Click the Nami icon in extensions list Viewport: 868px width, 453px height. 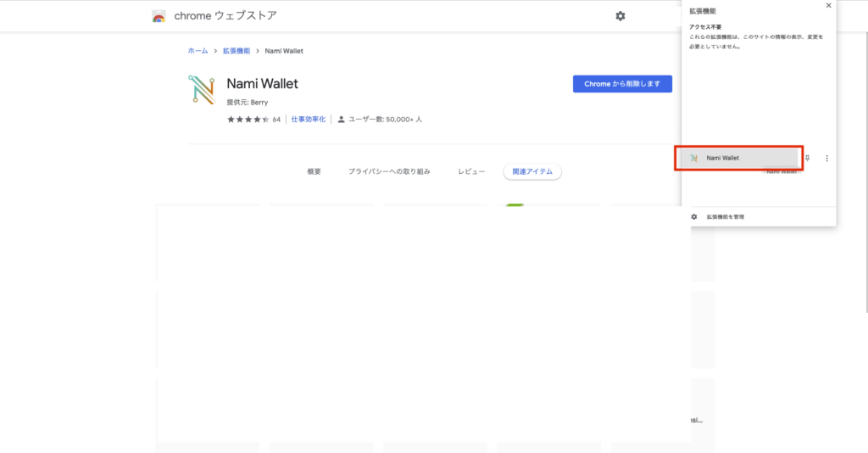[693, 159]
